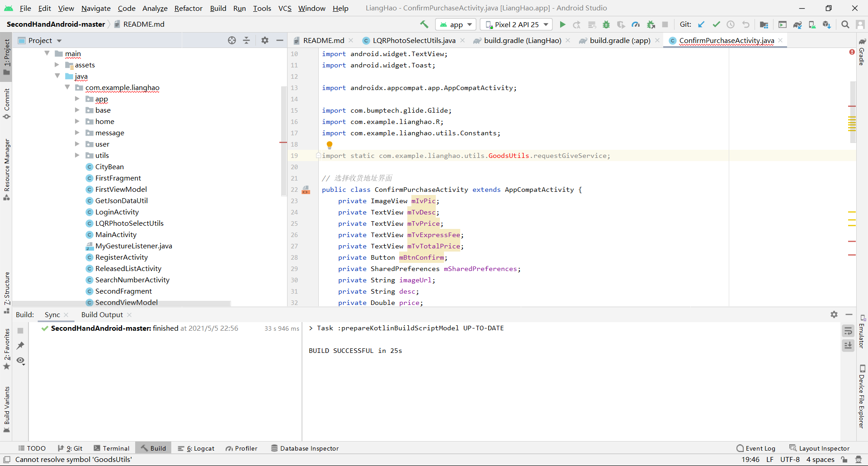Click the Make Project hammer icon
Screen dimensions: 868x466
[424, 24]
